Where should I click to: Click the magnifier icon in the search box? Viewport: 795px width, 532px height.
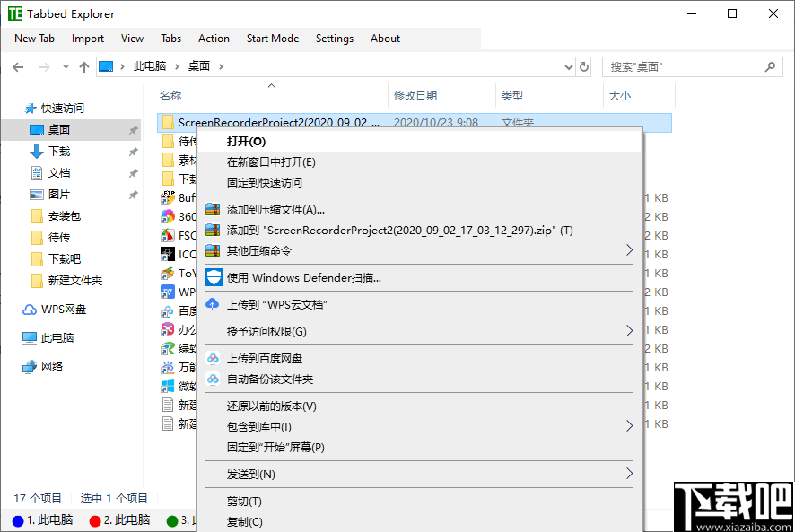click(770, 66)
